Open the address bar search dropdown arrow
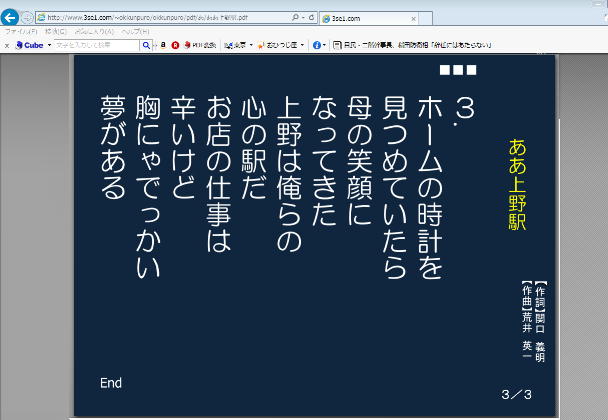 point(303,17)
